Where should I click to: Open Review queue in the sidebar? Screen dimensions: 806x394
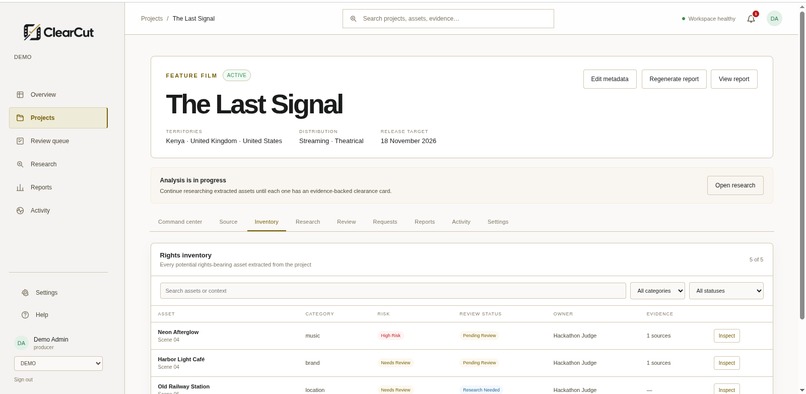coord(58,141)
